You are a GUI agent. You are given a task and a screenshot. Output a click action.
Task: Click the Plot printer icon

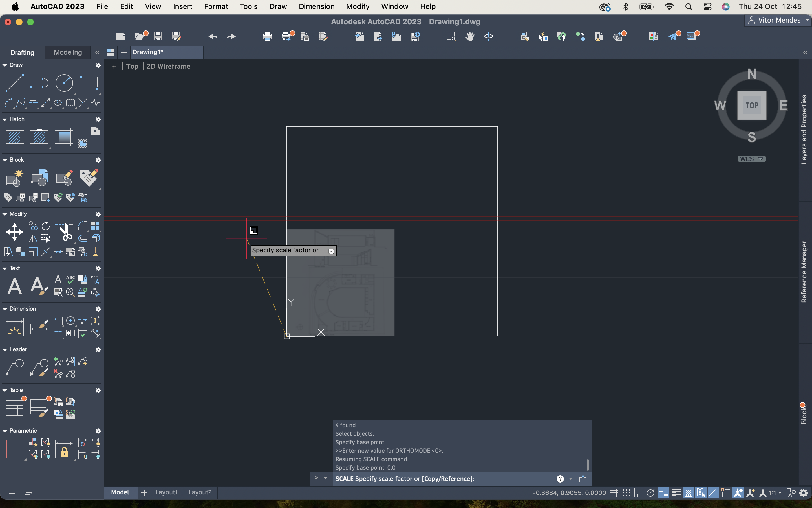[x=267, y=36]
